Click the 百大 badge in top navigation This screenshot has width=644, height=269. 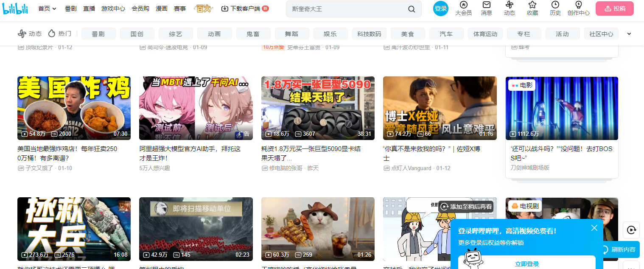(203, 8)
